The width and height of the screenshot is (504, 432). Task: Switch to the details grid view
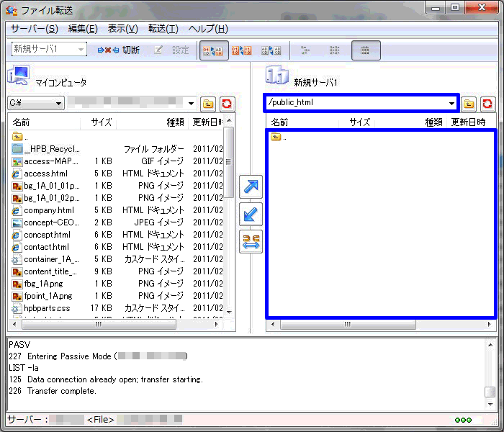point(366,50)
